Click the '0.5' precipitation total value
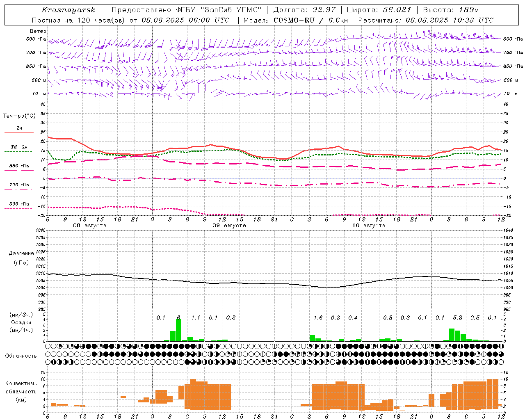Image resolution: width=525 pixels, height=420 pixels. coord(475,317)
